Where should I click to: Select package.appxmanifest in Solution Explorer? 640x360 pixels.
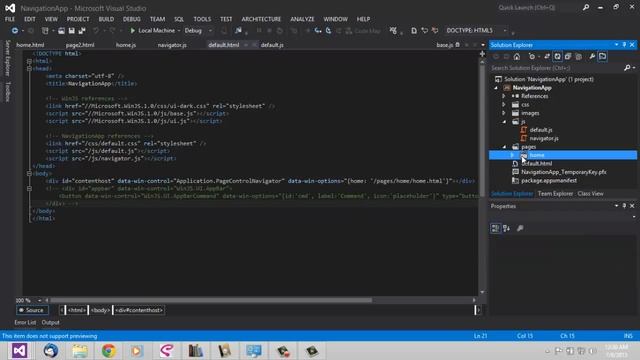point(549,180)
